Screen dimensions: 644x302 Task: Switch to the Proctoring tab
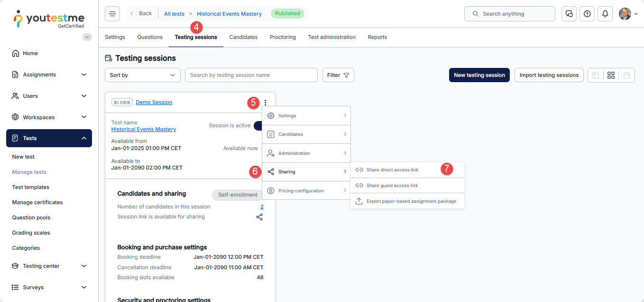click(283, 37)
